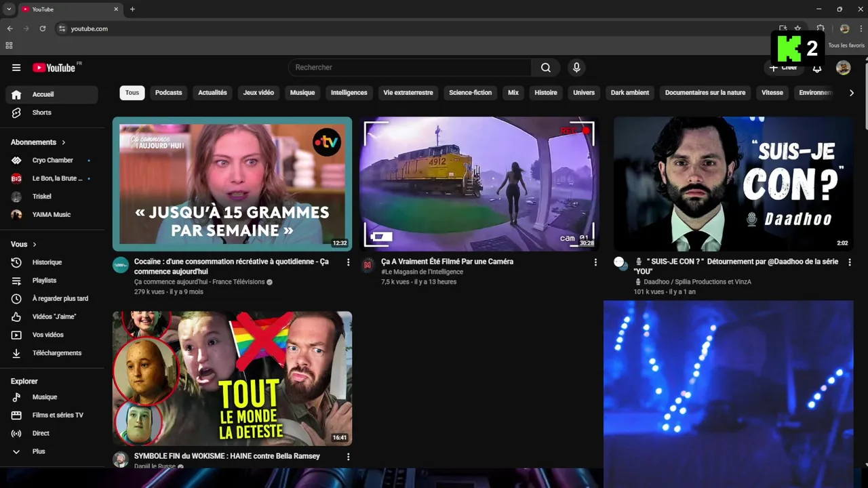Open video title Cocaïne consommation récréative
Image resolution: width=868 pixels, height=488 pixels.
[231, 266]
